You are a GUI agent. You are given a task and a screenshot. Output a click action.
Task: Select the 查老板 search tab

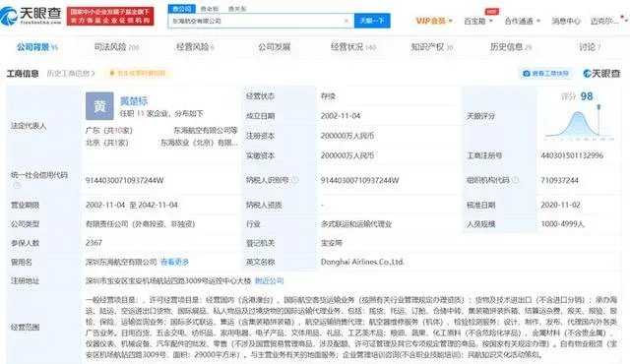[210, 9]
